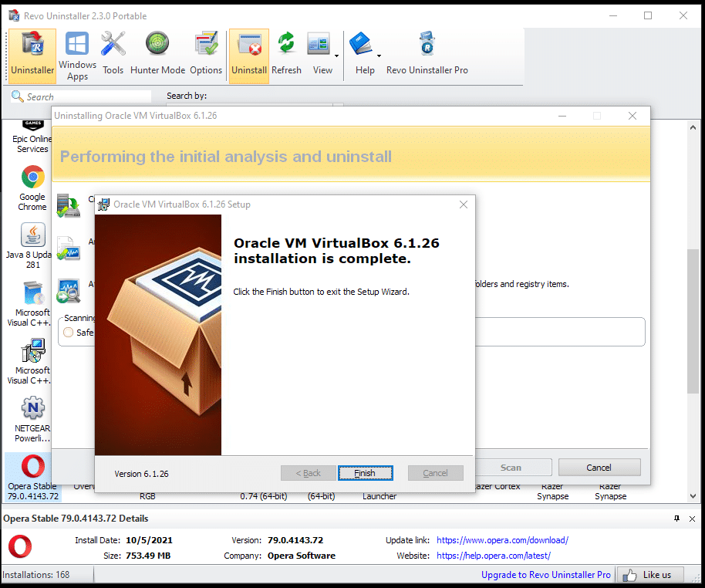This screenshot has height=588, width=705.
Task: Select Google Chrome in the program list
Action: [x=32, y=188]
